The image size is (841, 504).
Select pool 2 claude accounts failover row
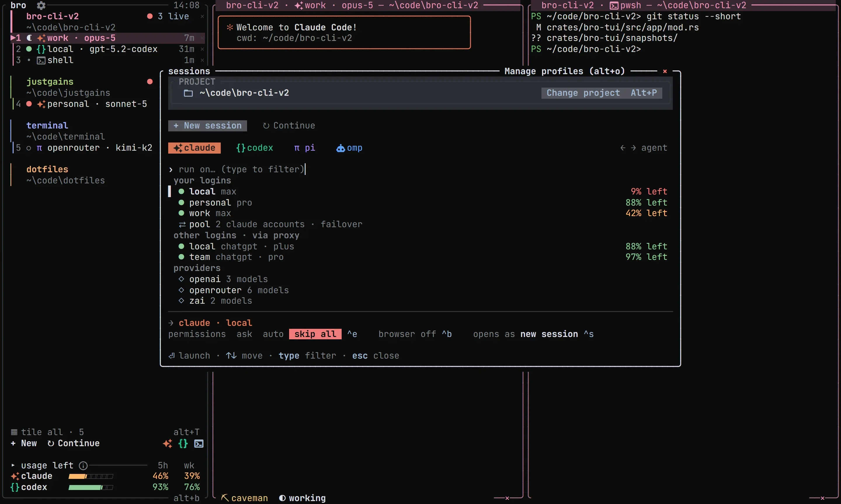click(x=420, y=225)
